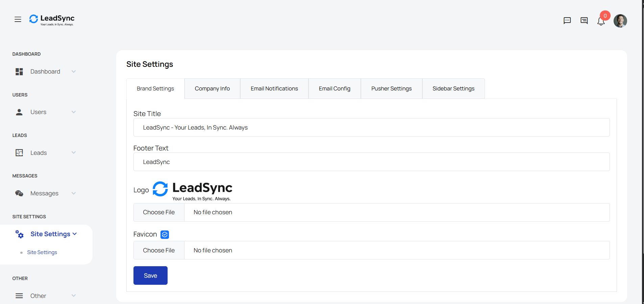Expand the Leads sidebar menu
Image resolution: width=644 pixels, height=304 pixels.
pos(45,153)
